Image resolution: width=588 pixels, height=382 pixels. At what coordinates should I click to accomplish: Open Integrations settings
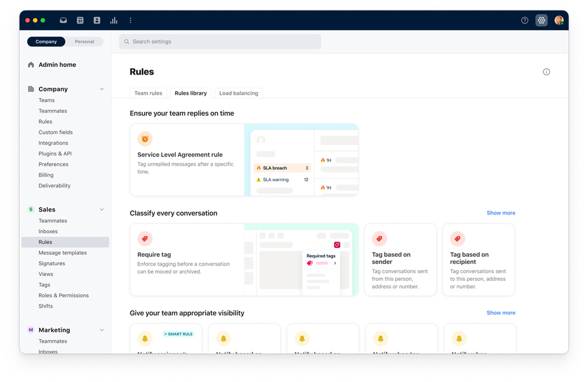point(54,143)
